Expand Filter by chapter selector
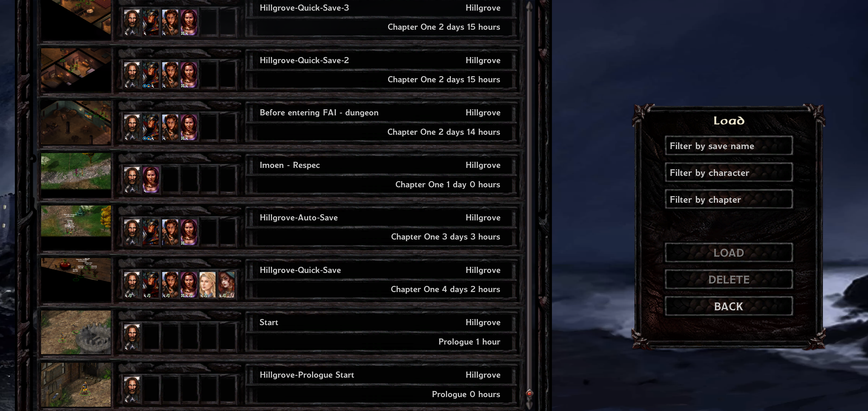This screenshot has height=411, width=868. coord(728,199)
